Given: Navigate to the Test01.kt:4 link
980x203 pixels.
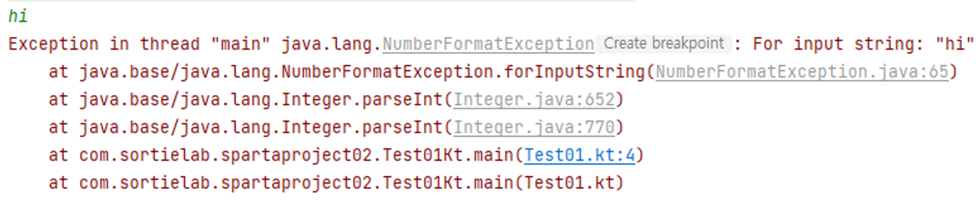Looking at the screenshot, I should click(579, 156).
